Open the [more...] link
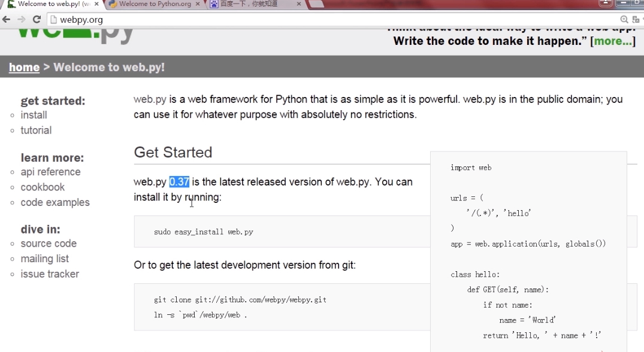The image size is (644, 352). 613,41
